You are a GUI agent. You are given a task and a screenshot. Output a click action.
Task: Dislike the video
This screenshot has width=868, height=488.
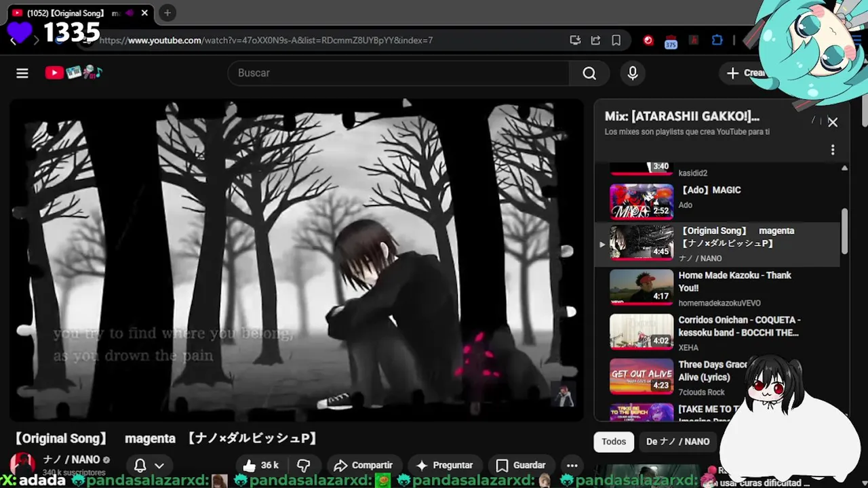click(x=304, y=466)
